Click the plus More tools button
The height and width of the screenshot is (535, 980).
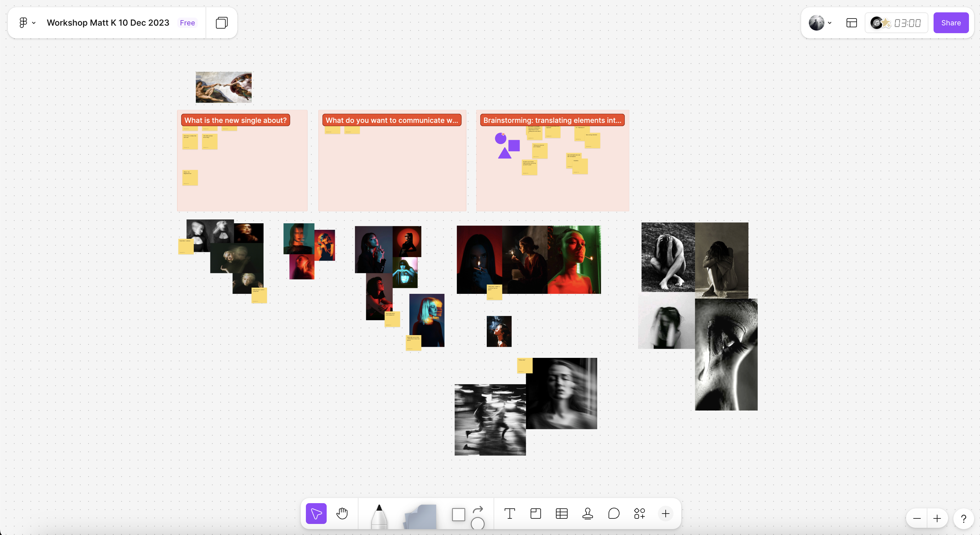[x=665, y=513]
